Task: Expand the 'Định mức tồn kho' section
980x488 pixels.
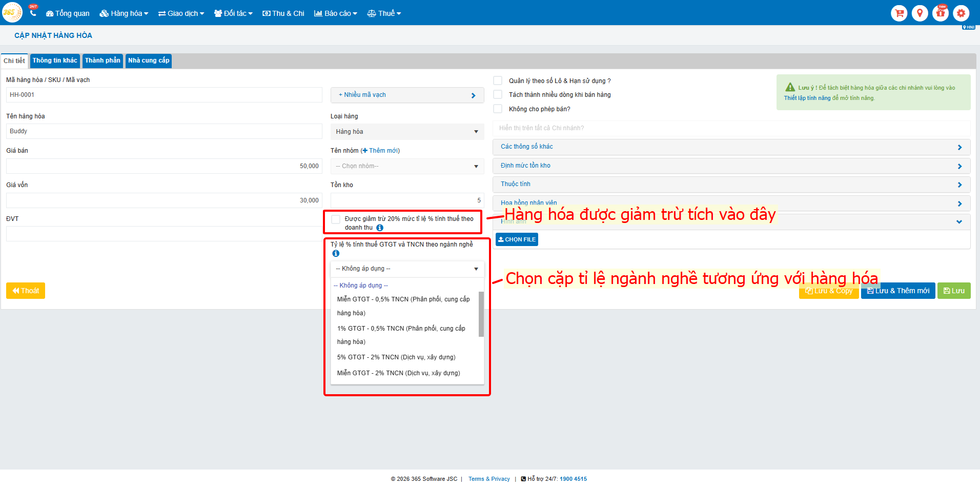Action: tap(731, 166)
